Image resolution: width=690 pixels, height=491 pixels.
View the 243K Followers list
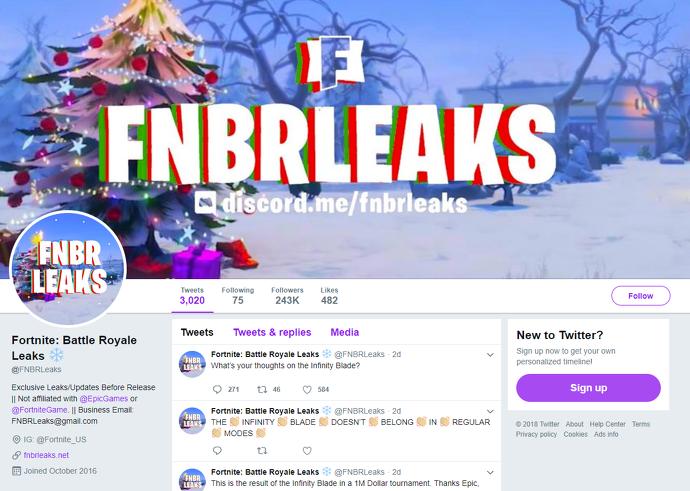287,296
